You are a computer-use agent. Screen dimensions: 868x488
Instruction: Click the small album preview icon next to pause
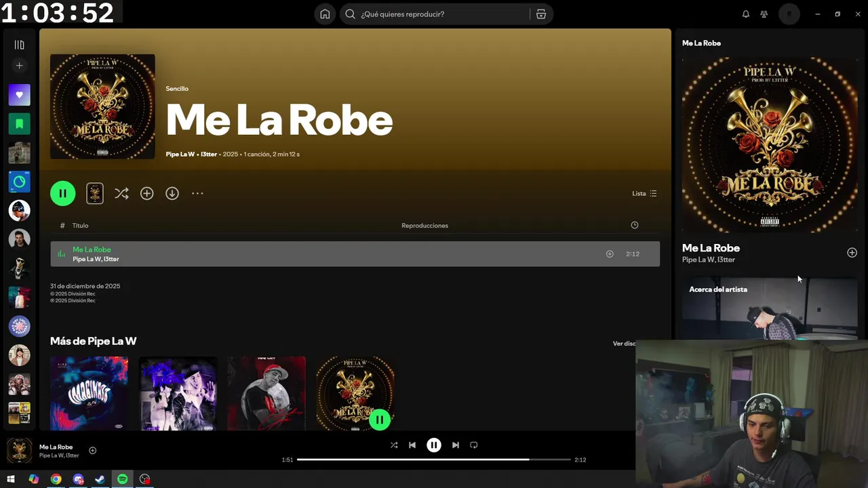(95, 193)
